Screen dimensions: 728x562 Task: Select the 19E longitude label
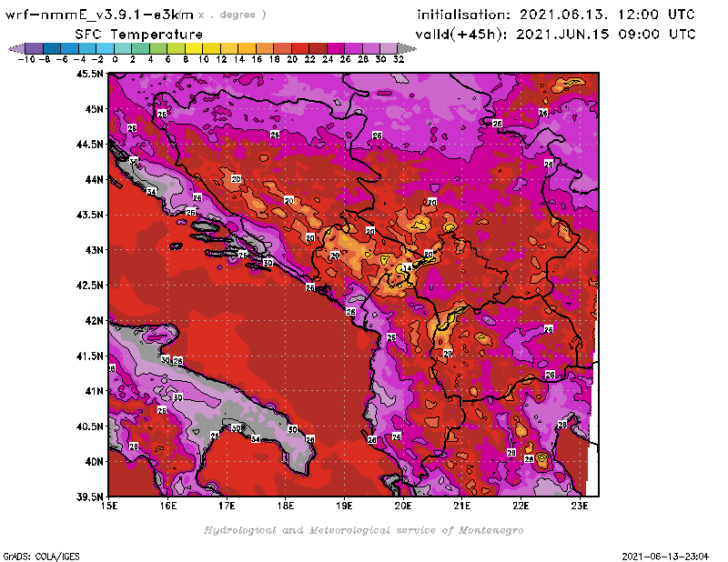[345, 506]
